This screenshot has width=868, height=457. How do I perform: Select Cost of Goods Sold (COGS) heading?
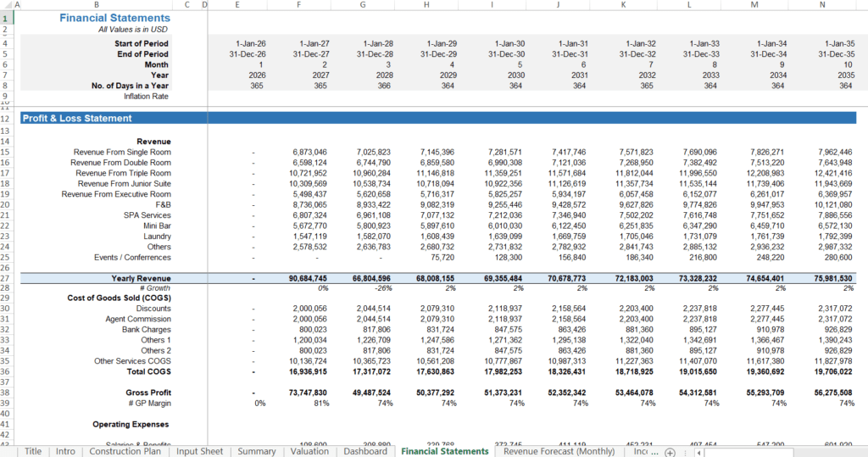click(119, 298)
